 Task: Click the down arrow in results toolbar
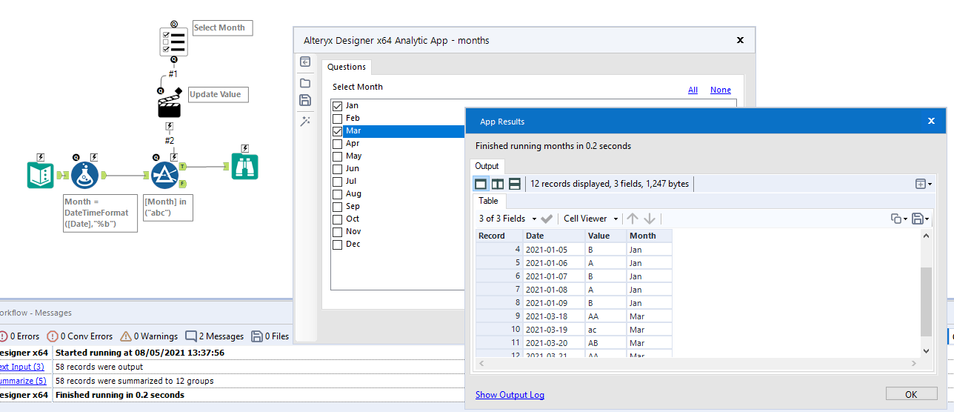(649, 218)
